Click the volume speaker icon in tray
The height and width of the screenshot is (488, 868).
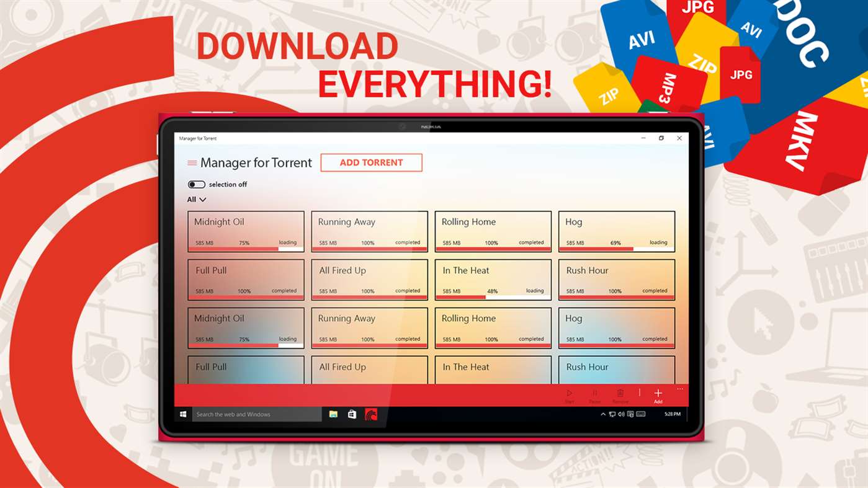621,414
